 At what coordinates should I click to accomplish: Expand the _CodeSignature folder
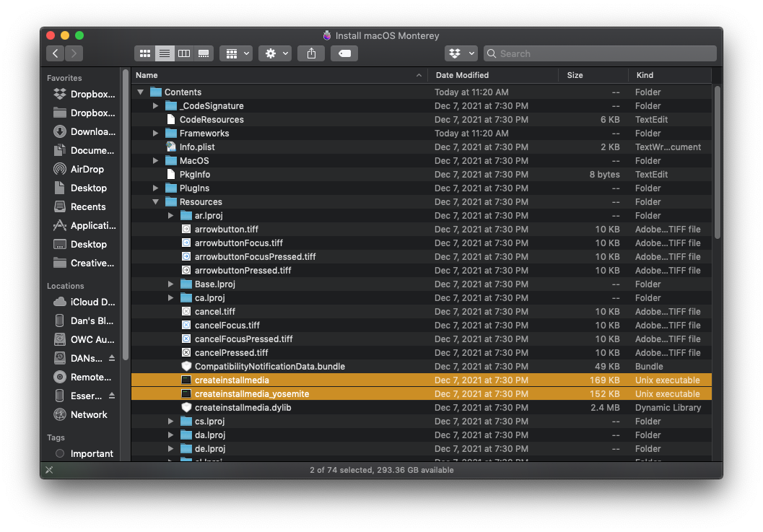(x=156, y=105)
